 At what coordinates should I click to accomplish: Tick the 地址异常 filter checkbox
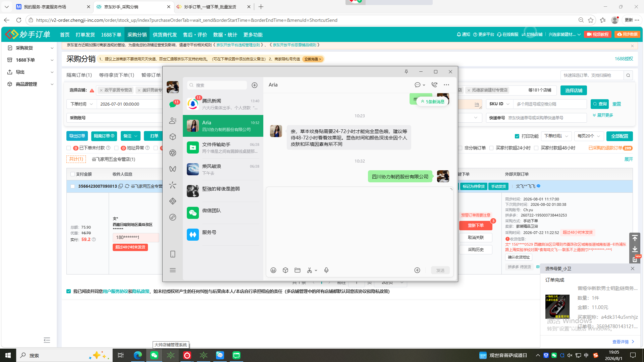(x=116, y=148)
